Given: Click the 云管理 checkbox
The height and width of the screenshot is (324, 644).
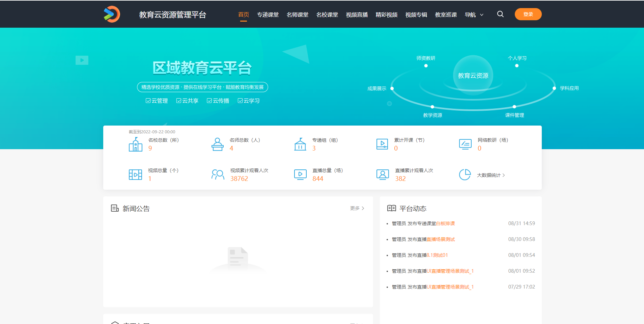Looking at the screenshot, I should pyautogui.click(x=148, y=101).
